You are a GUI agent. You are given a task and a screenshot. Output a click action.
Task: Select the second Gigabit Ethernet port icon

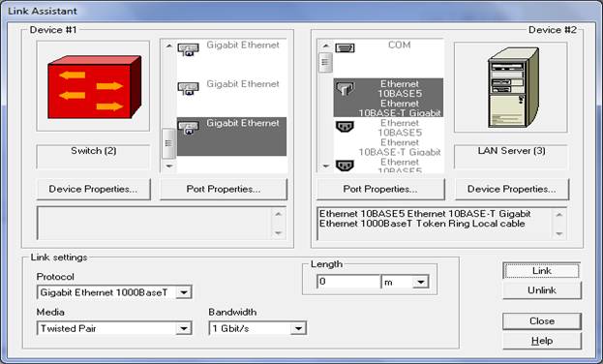(188, 88)
